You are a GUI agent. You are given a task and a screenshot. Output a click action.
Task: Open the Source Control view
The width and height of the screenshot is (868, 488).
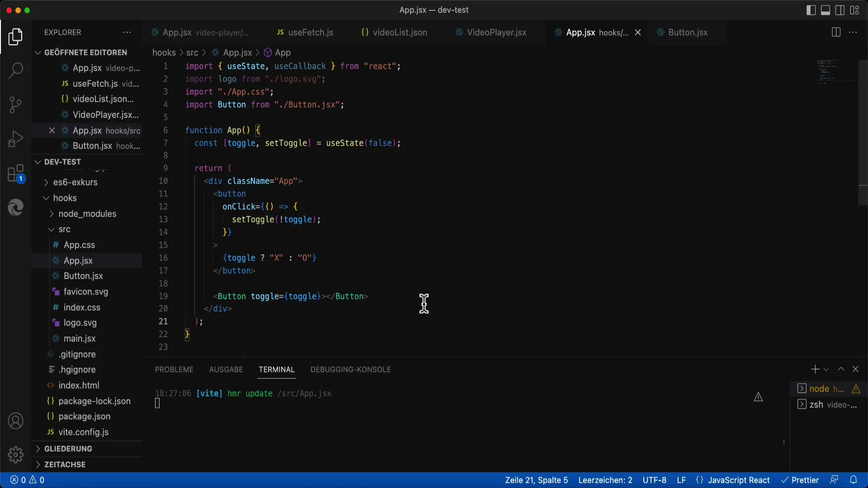[x=15, y=105]
